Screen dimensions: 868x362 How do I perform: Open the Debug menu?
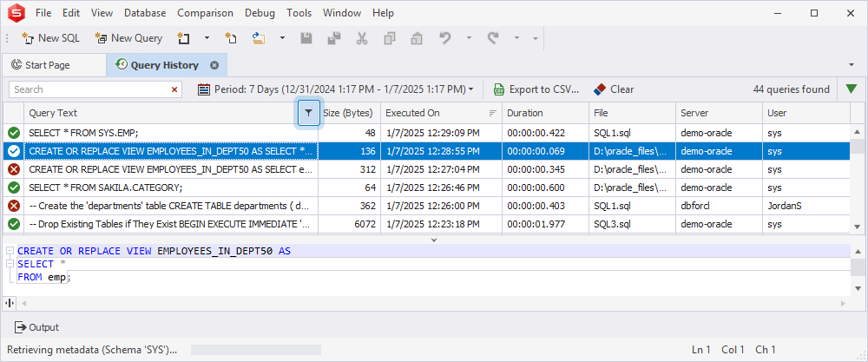pos(260,13)
